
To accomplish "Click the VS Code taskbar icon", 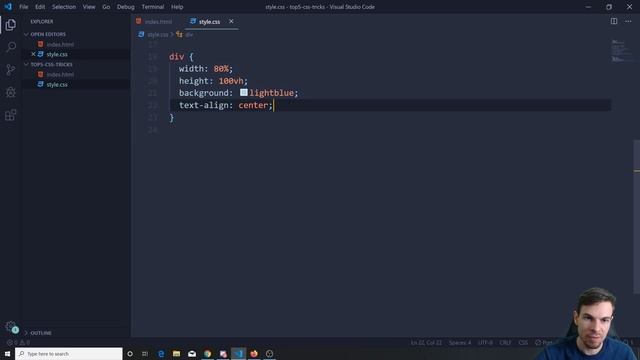I will point(238,353).
